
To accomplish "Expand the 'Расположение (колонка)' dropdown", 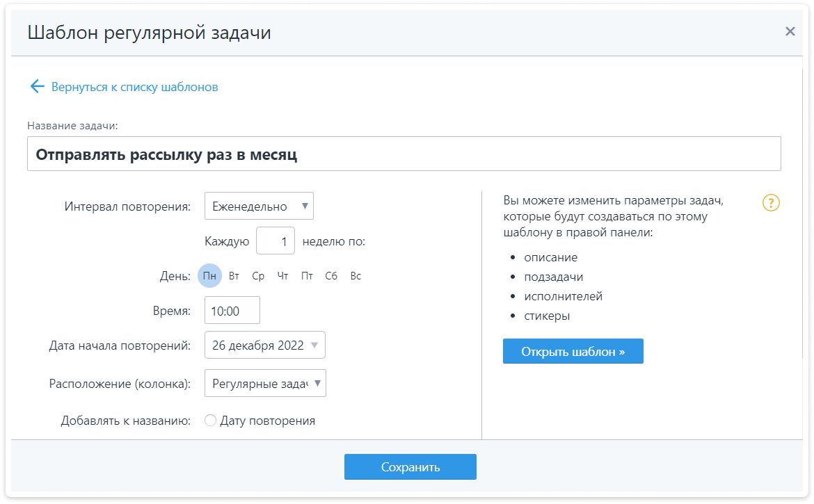I will click(x=265, y=383).
